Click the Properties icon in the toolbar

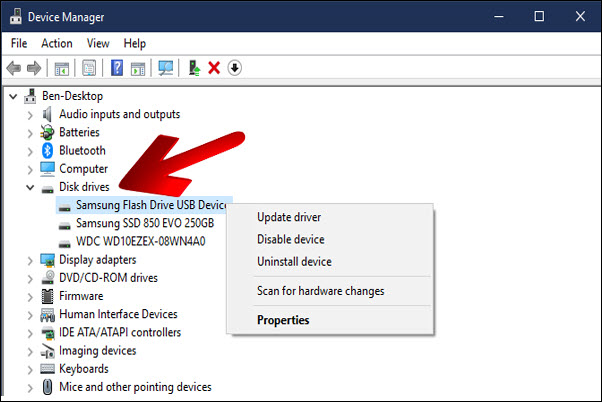tap(89, 68)
